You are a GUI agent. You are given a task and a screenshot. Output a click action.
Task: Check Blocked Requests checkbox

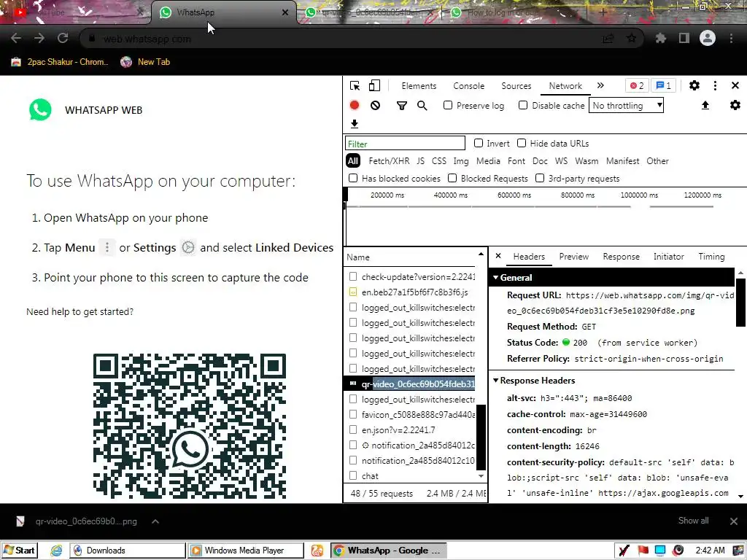coord(452,178)
